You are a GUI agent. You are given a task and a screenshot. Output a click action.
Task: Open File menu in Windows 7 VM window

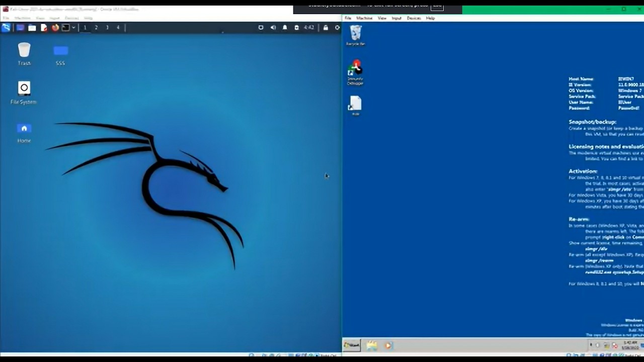pos(348,18)
